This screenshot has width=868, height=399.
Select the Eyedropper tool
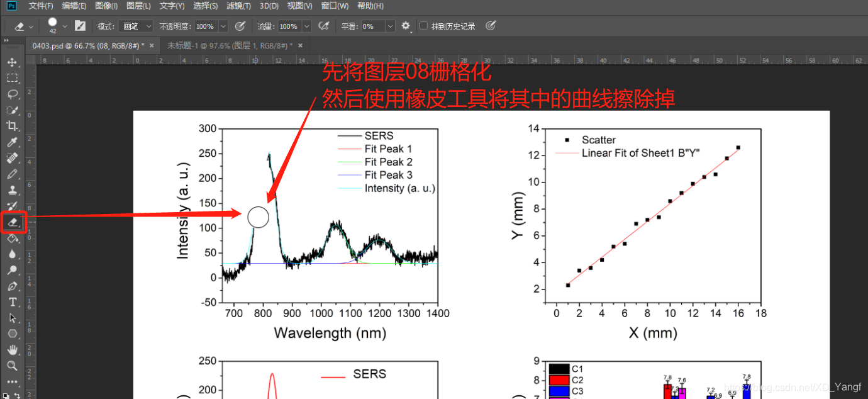(x=12, y=142)
